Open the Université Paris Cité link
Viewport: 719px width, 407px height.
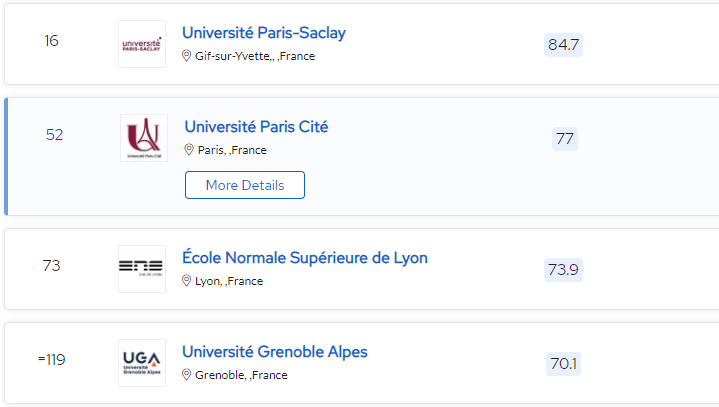256,127
